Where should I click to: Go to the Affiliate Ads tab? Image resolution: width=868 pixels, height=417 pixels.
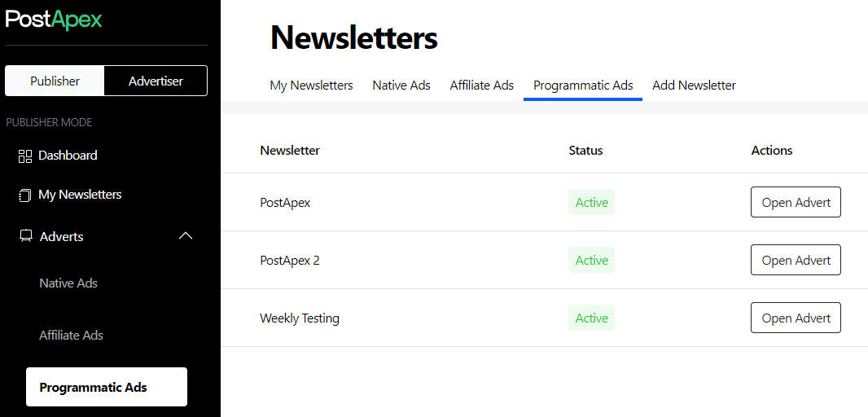481,85
